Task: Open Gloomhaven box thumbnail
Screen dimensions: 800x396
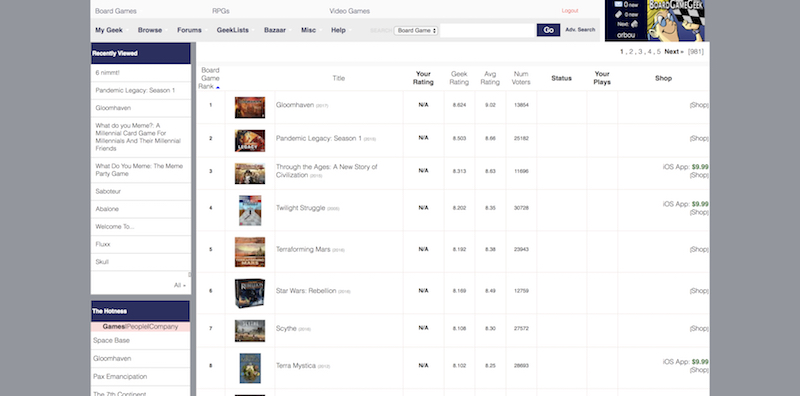Action: click(x=249, y=108)
